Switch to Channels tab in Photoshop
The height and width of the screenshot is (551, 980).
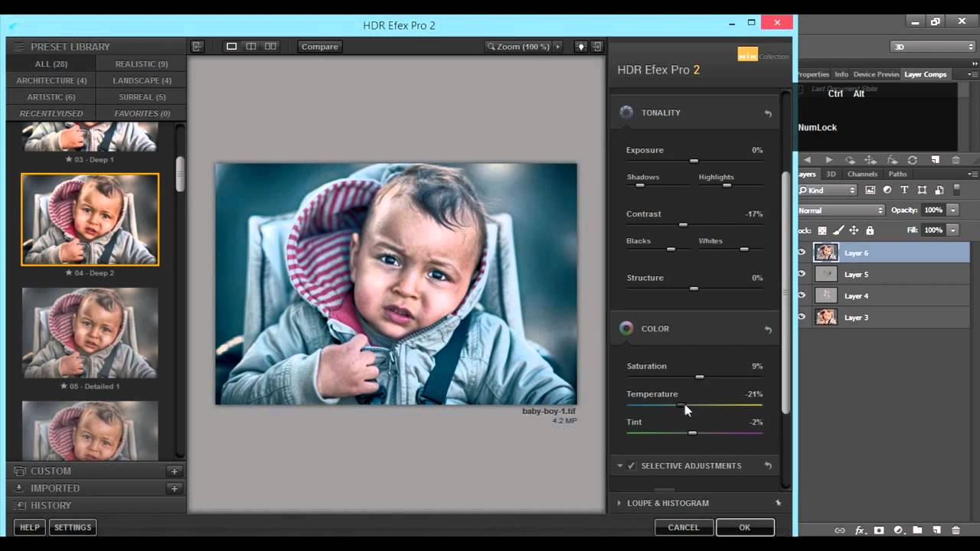pos(862,174)
